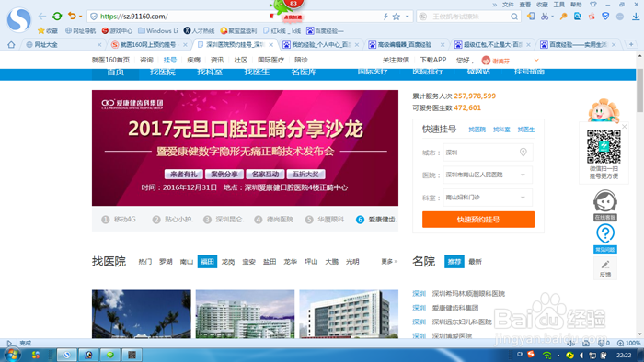Switch quick registration to 找科室
644x362 pixels.
(x=501, y=130)
